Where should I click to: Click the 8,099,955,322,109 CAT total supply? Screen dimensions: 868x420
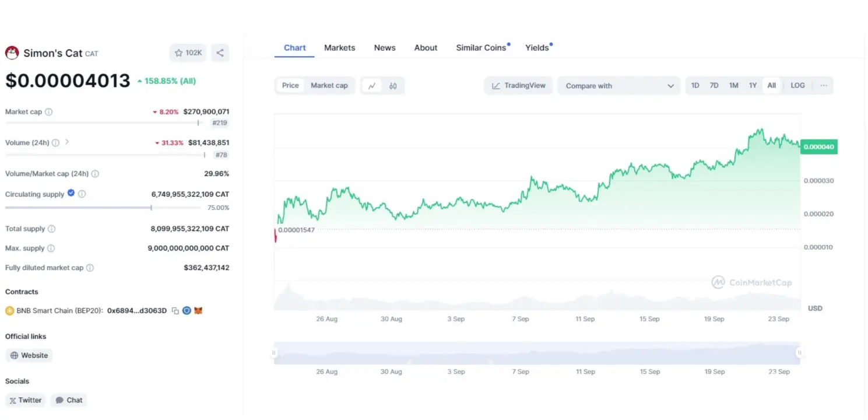tap(190, 229)
